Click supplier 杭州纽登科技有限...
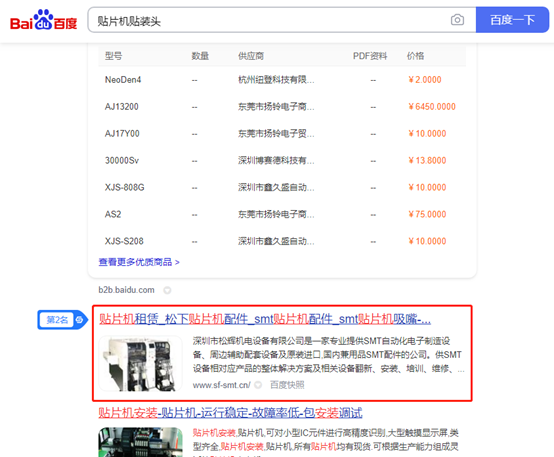The width and height of the screenshot is (554, 457). tap(276, 80)
